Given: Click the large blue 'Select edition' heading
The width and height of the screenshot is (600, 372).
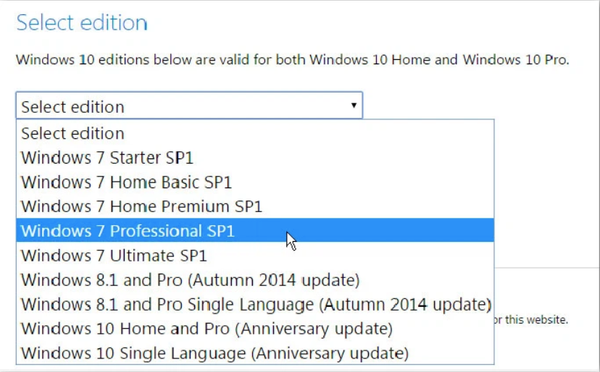Looking at the screenshot, I should click(x=82, y=23).
